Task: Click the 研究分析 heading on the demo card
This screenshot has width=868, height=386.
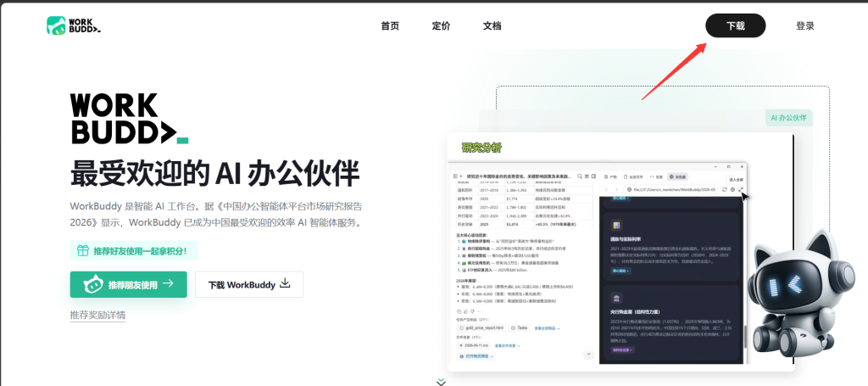Action: (481, 148)
